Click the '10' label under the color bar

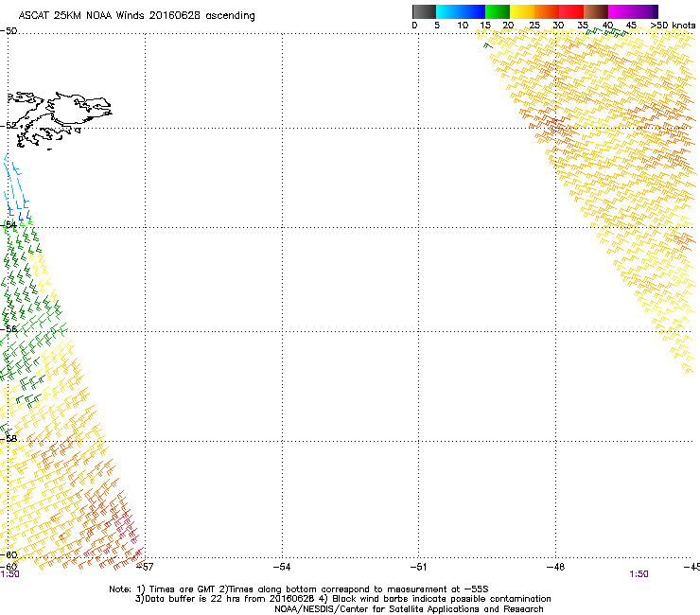463,26
